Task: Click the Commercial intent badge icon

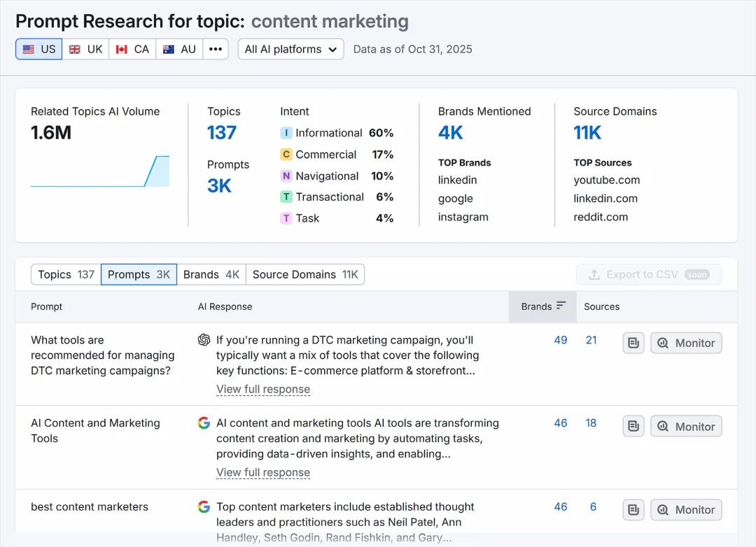Action: (x=286, y=155)
